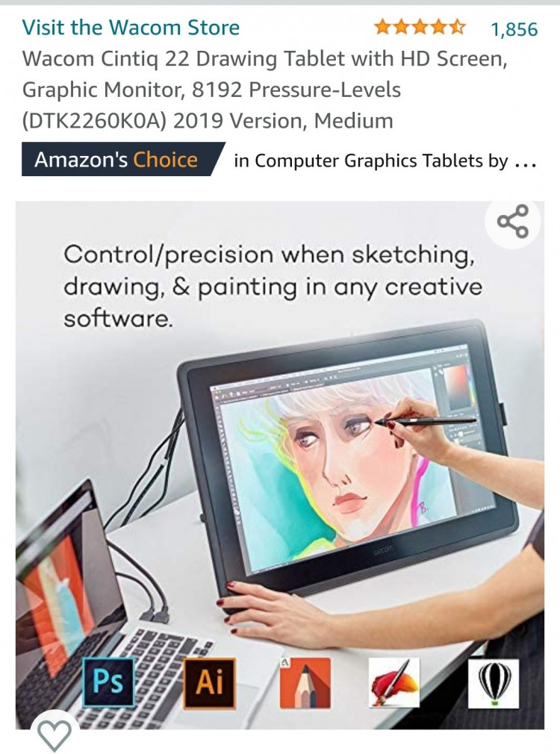Click the stylus pen in the hand

[426, 421]
